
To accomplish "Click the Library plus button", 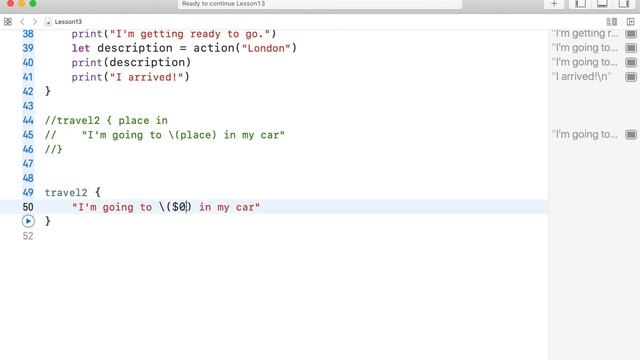I will (x=554, y=4).
